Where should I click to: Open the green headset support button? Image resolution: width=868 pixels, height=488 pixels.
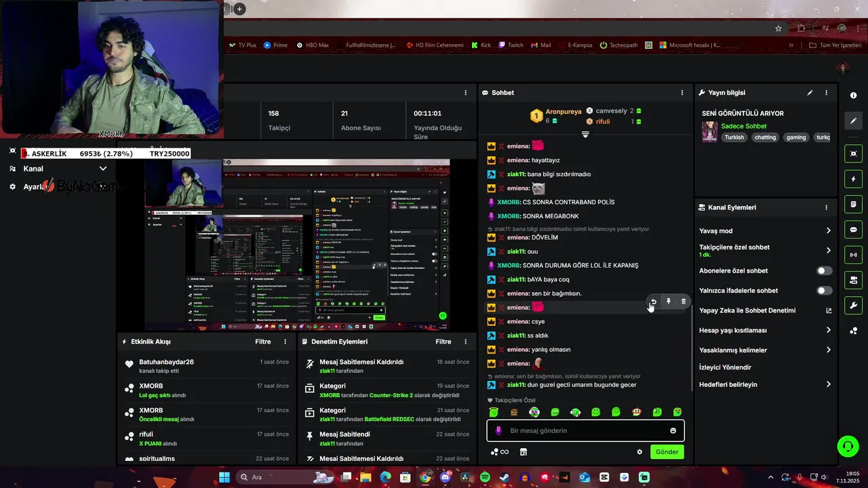pos(848,446)
